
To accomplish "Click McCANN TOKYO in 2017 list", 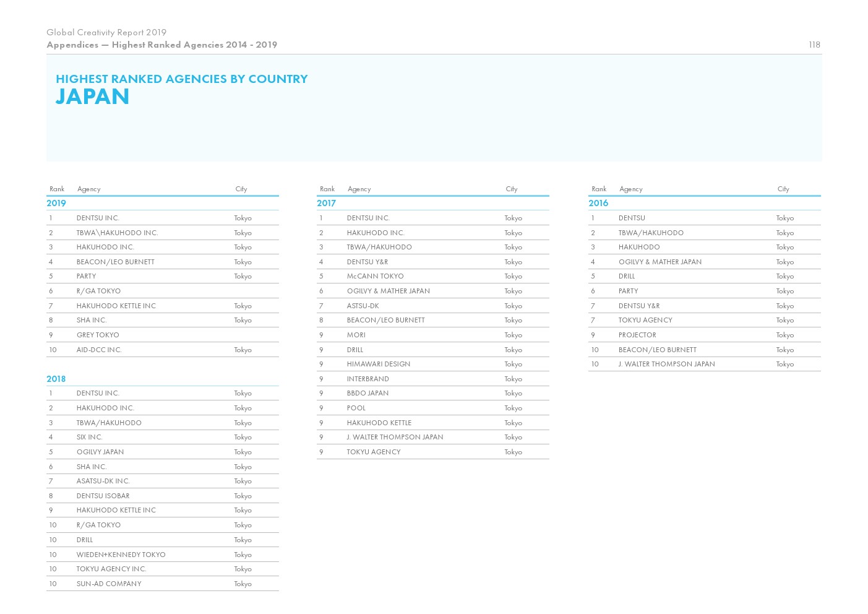I will click(x=375, y=276).
